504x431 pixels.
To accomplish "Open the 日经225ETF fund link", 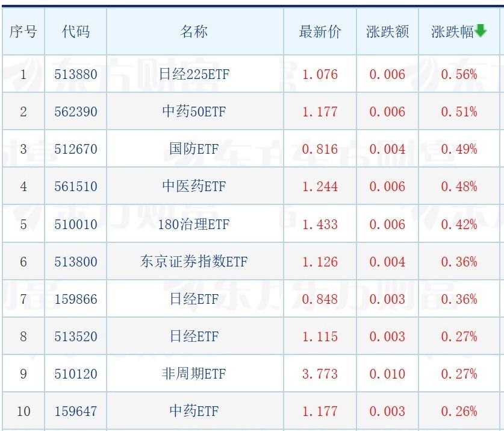I will (x=194, y=75).
